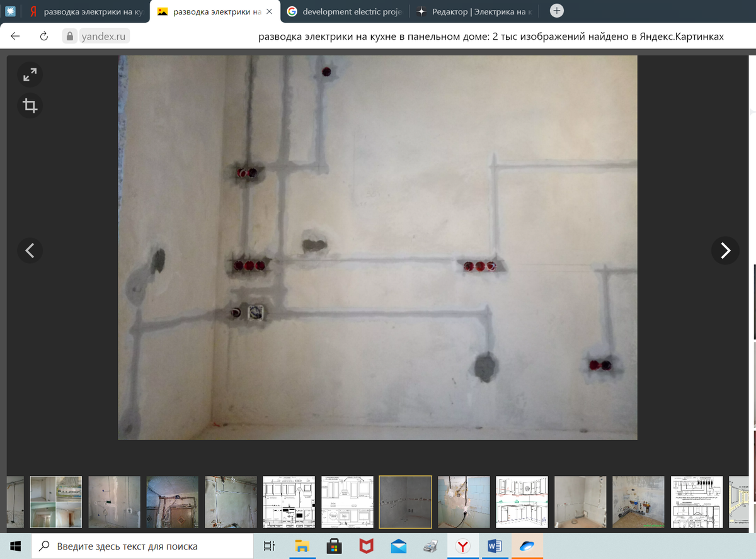Open File Explorer from the taskbar
Screen dimensions: 756x559
(302, 546)
